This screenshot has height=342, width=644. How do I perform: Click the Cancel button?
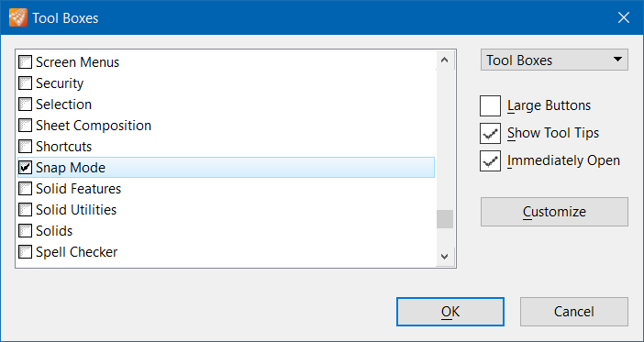pyautogui.click(x=573, y=312)
